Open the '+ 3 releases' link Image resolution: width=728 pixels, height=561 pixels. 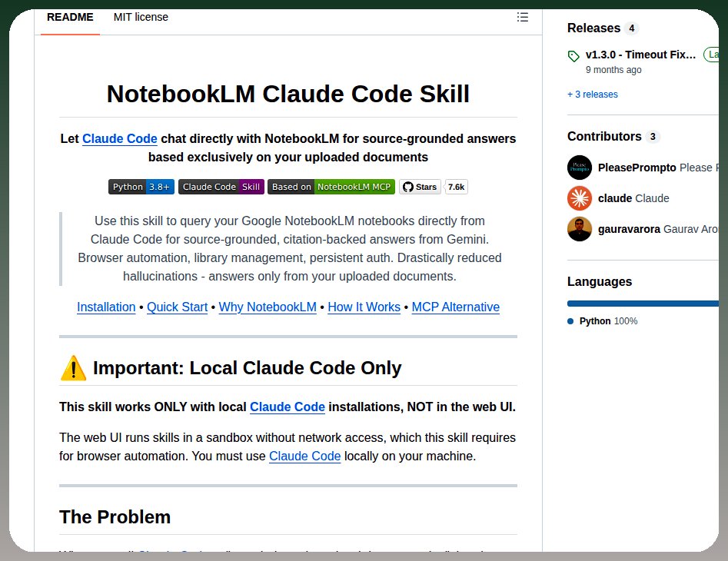pyautogui.click(x=593, y=95)
